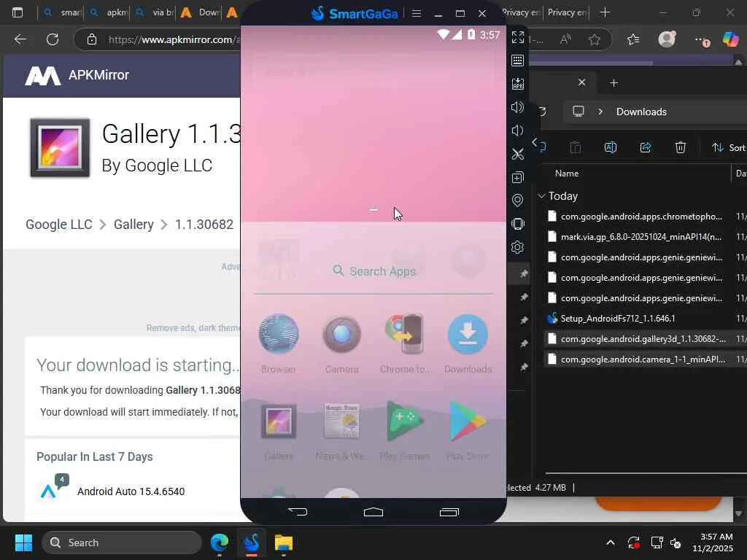Expand path chevron before Downloads
Image resolution: width=747 pixels, height=560 pixels.
click(600, 112)
